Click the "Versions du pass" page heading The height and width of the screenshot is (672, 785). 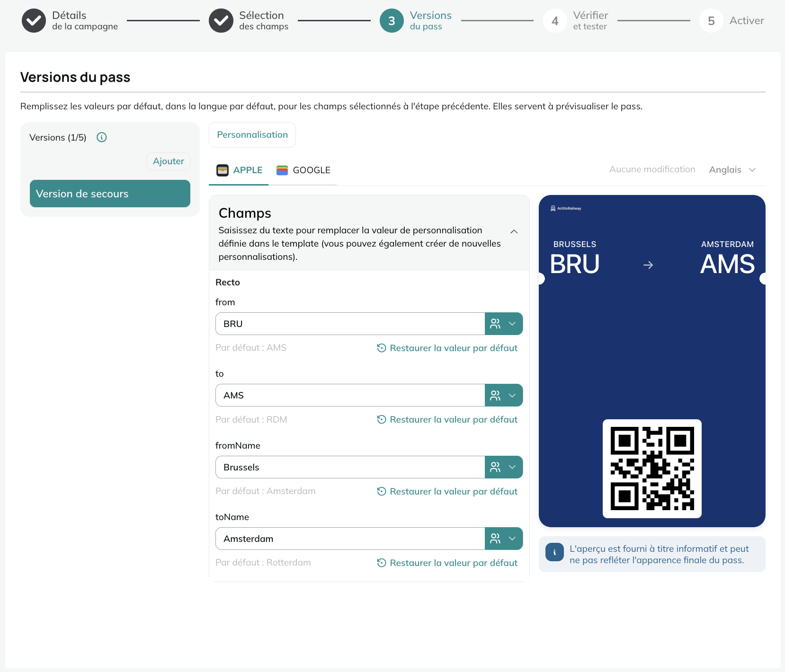[75, 77]
